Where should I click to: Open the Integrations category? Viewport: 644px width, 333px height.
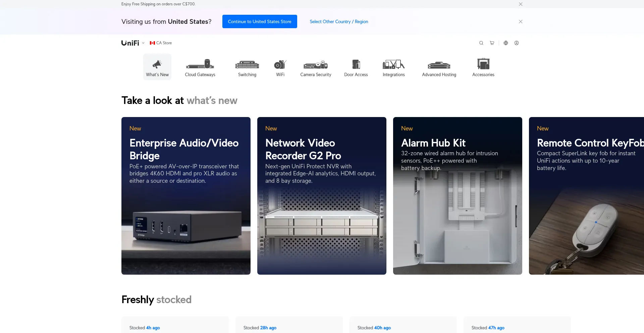pos(394,67)
